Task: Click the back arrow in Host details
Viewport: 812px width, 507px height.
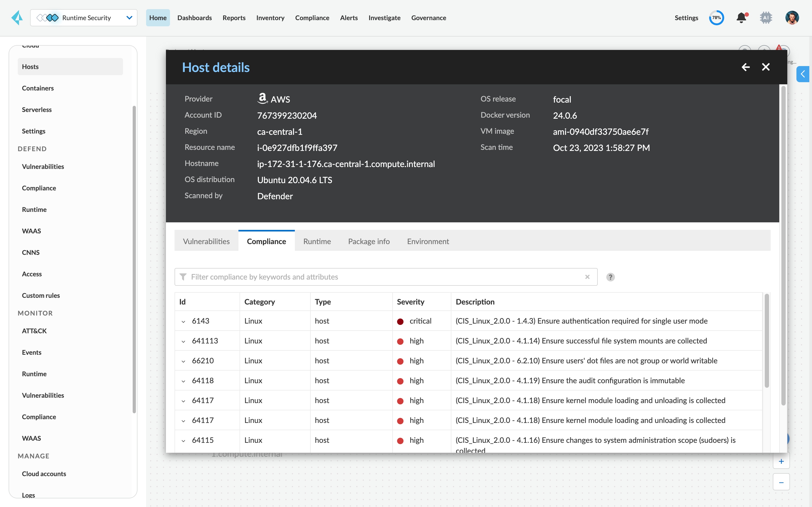Action: pyautogui.click(x=746, y=67)
